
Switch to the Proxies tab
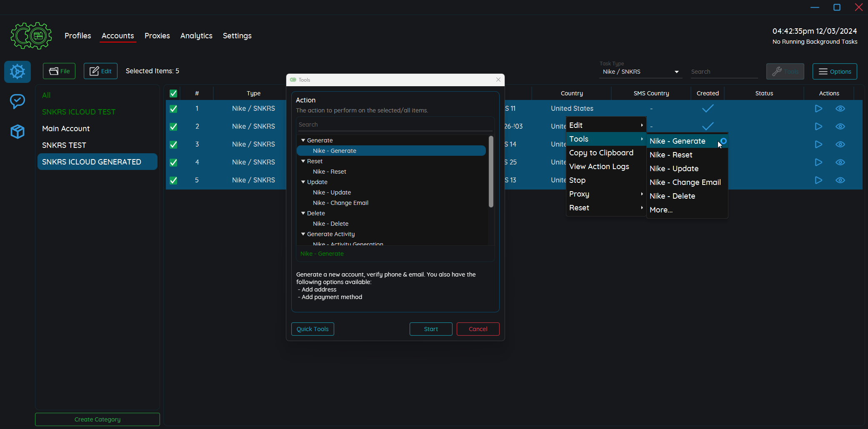[x=157, y=36]
